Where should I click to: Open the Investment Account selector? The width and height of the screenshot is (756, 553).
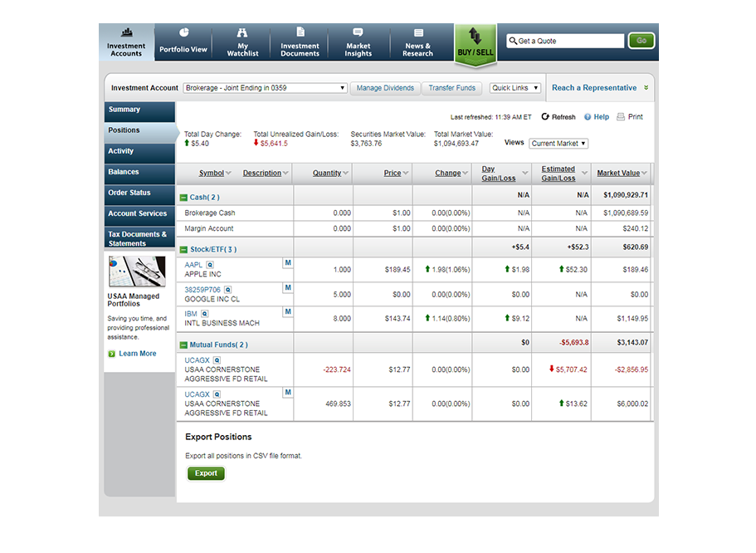click(x=266, y=88)
